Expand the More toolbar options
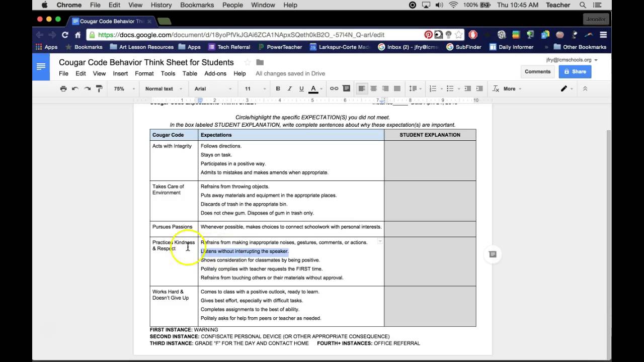Screen dimensions: 644x362 (x=512, y=88)
